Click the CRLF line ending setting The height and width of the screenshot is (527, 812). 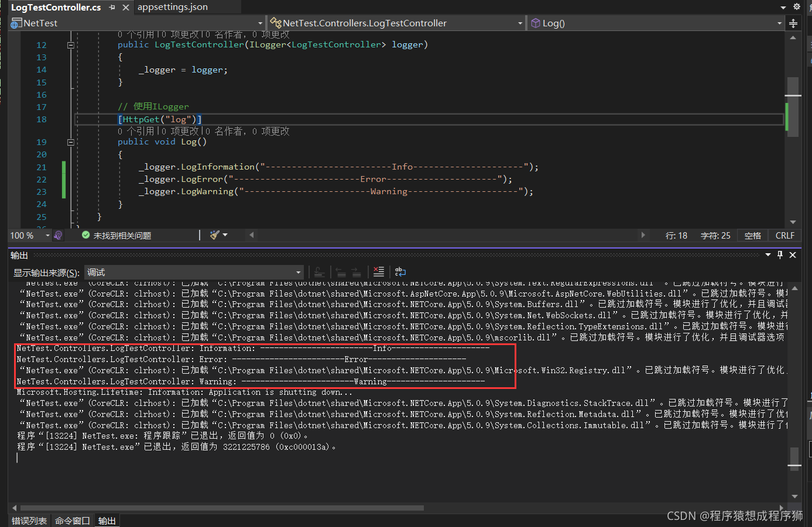[x=785, y=236]
